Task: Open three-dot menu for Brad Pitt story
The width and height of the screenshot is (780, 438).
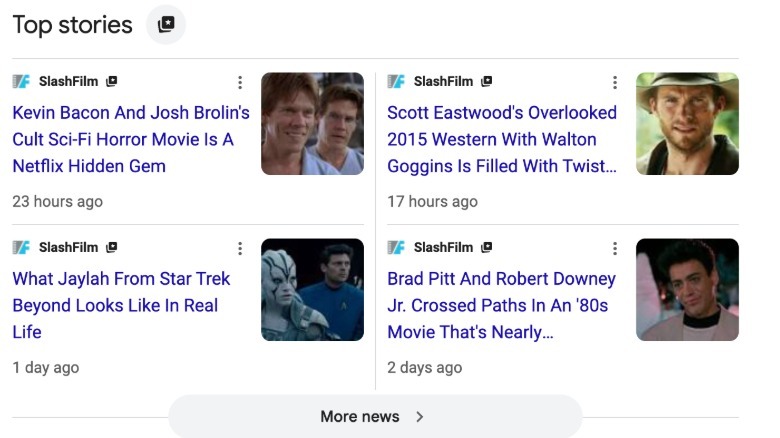Action: click(x=615, y=249)
